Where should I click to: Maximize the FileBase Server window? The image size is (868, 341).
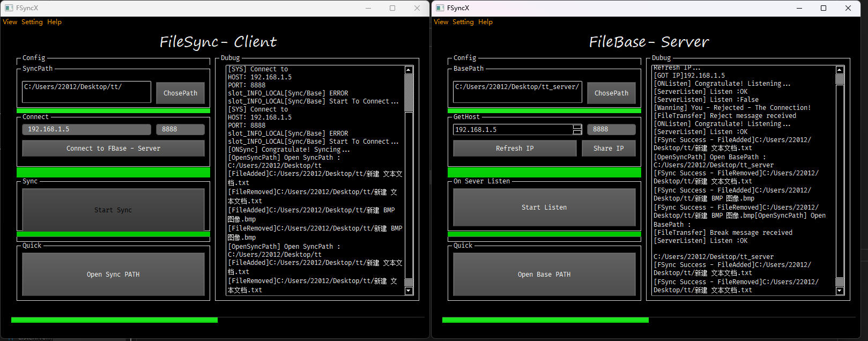(x=824, y=8)
